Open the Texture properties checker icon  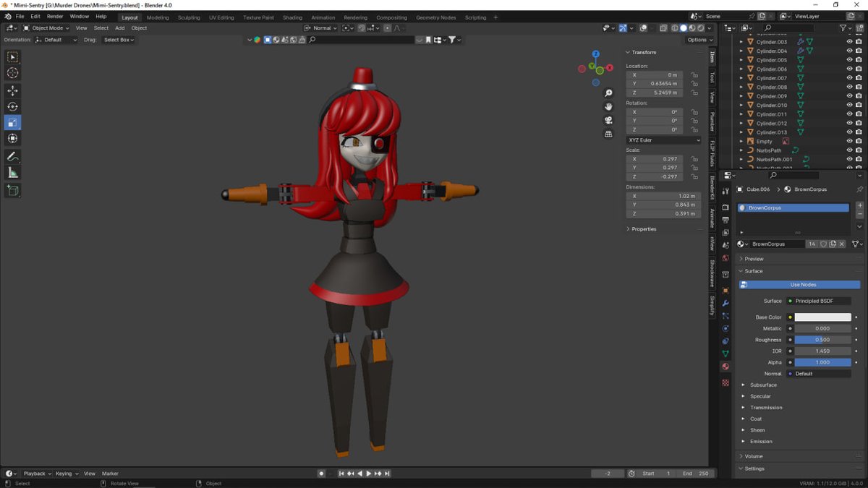[x=726, y=382]
